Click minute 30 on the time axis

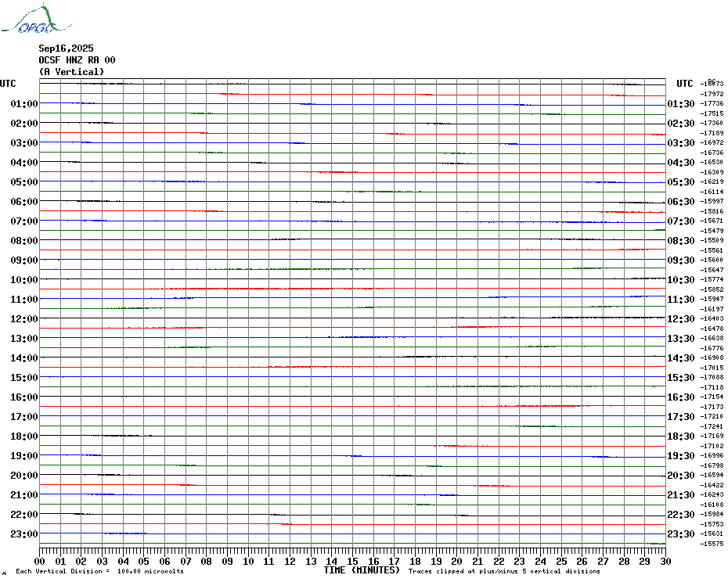tap(666, 561)
